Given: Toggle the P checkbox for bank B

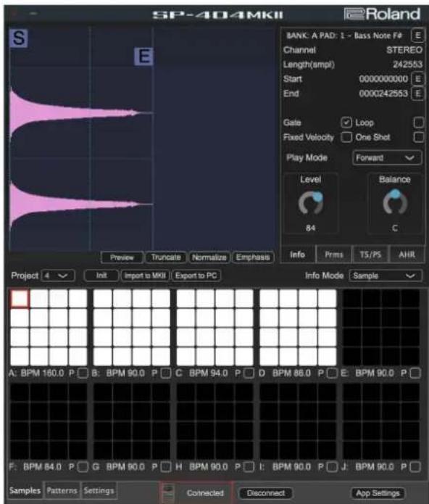Looking at the screenshot, I should (166, 373).
